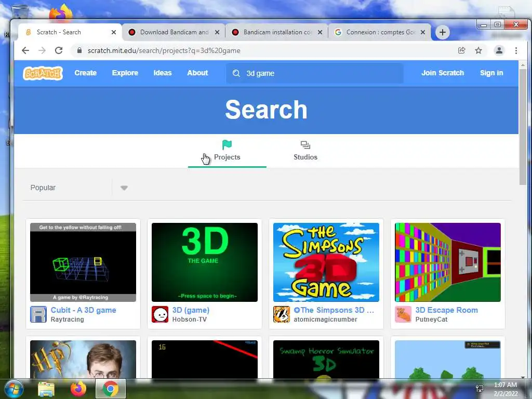Click the scrollbar down arrow
This screenshot has width=532, height=399.
(x=523, y=377)
